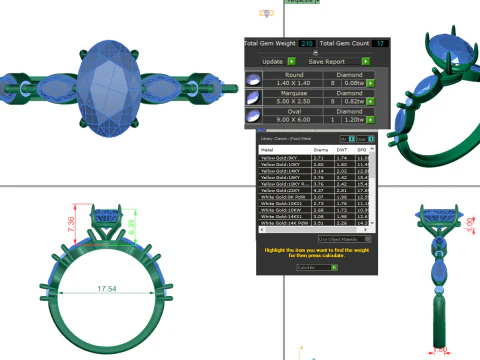Select the Yellow Gold 10KY row
The width and height of the screenshot is (480, 360).
coord(314,164)
